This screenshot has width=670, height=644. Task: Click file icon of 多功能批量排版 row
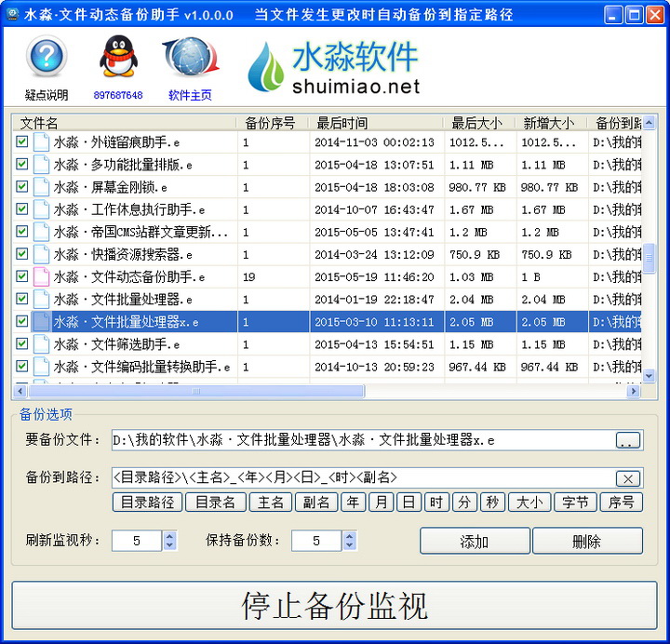(41, 165)
